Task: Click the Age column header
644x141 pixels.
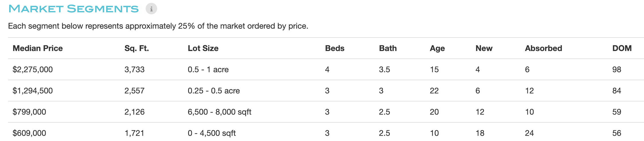Action: click(x=437, y=48)
